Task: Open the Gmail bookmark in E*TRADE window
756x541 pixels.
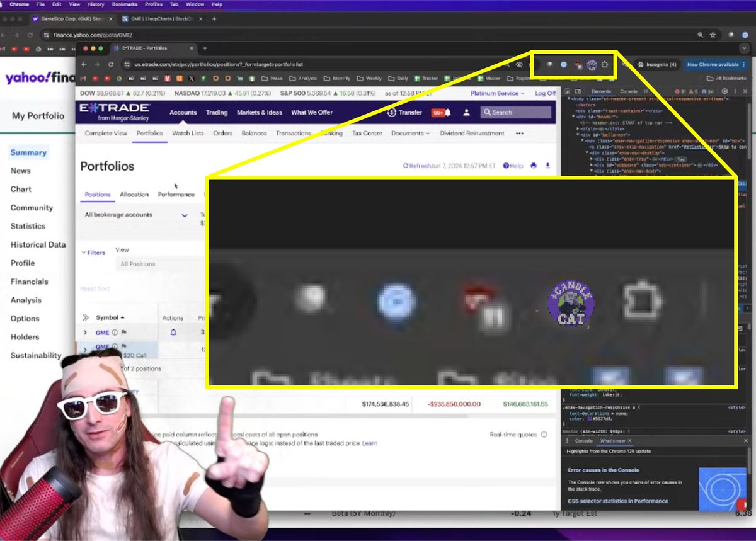Action: pyautogui.click(x=84, y=79)
